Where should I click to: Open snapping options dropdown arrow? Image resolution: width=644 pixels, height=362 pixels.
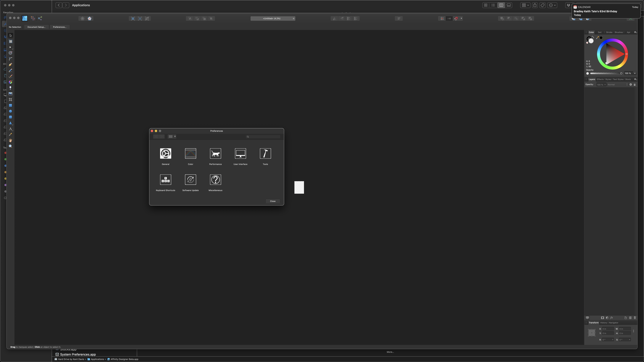(x=461, y=19)
